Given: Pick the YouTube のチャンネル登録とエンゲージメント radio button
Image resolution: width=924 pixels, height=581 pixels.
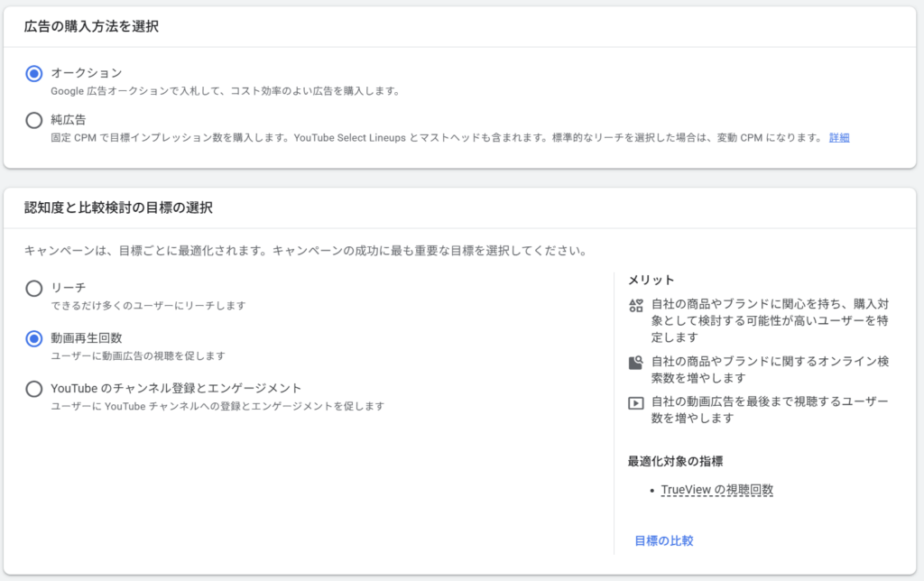Looking at the screenshot, I should point(34,389).
